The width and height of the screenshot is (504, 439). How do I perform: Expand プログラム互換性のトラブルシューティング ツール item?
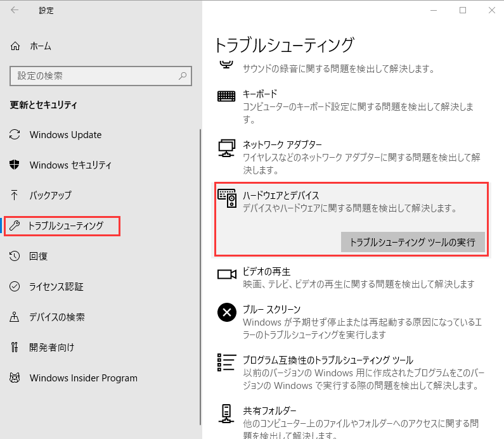click(x=328, y=360)
